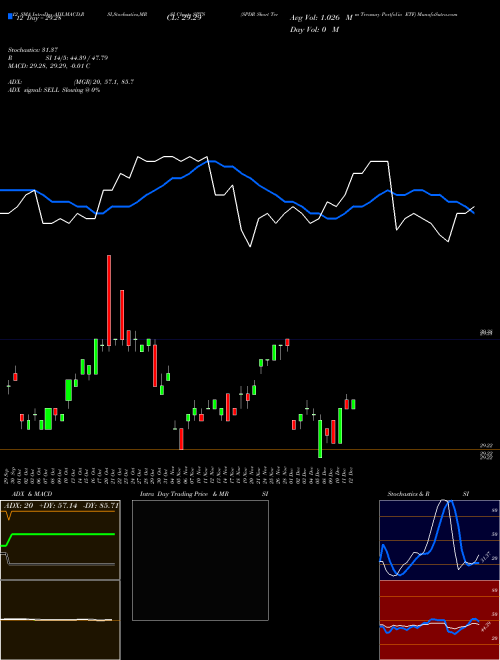The height and width of the screenshot is (660, 500).
Task: Select the 'ADX: 20 +DY: 57.14 -DY: 85.71' header
Action: pyautogui.click(x=61, y=505)
